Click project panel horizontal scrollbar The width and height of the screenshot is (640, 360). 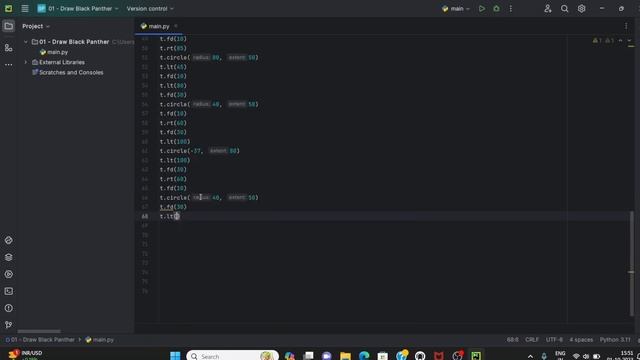point(39,331)
